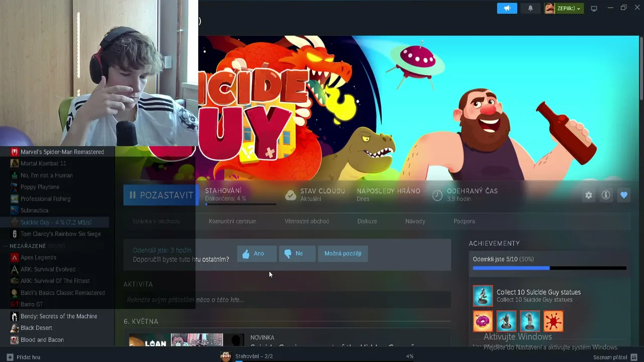
Task: Click the Spider-Man game icon
Action: pyautogui.click(x=15, y=152)
